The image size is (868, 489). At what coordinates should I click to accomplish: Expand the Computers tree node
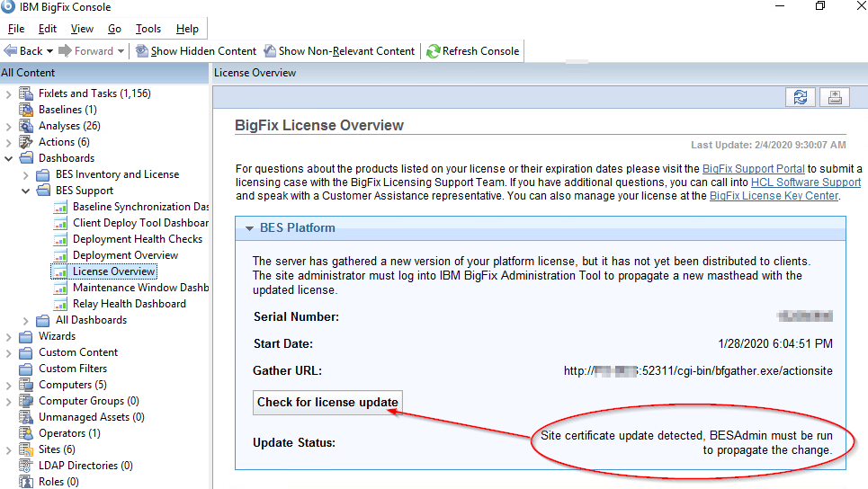click(8, 385)
